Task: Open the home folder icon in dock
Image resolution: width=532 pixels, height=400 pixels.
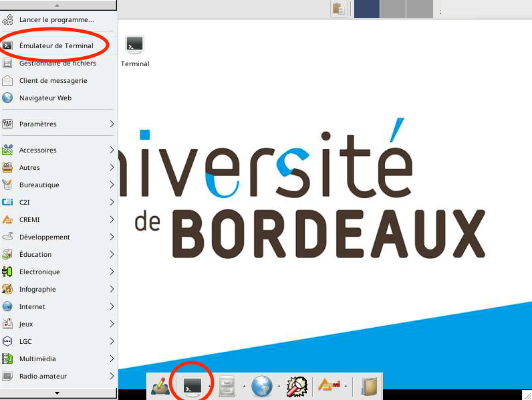Action: point(368,386)
